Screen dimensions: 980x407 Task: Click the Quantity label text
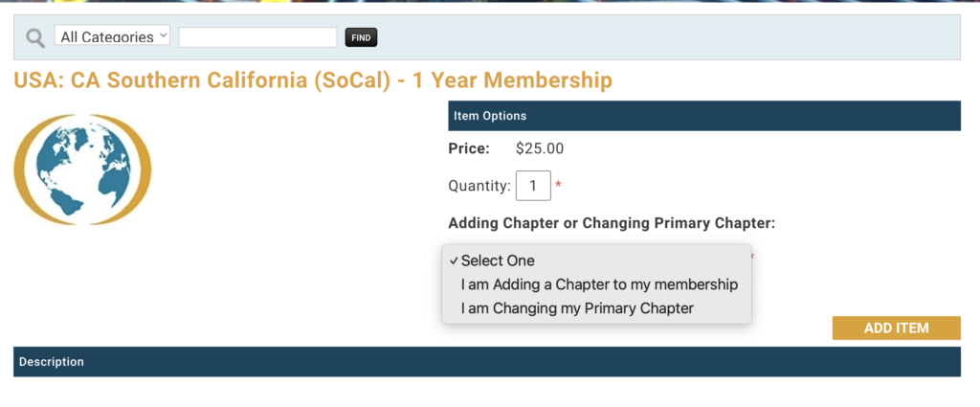point(479,186)
